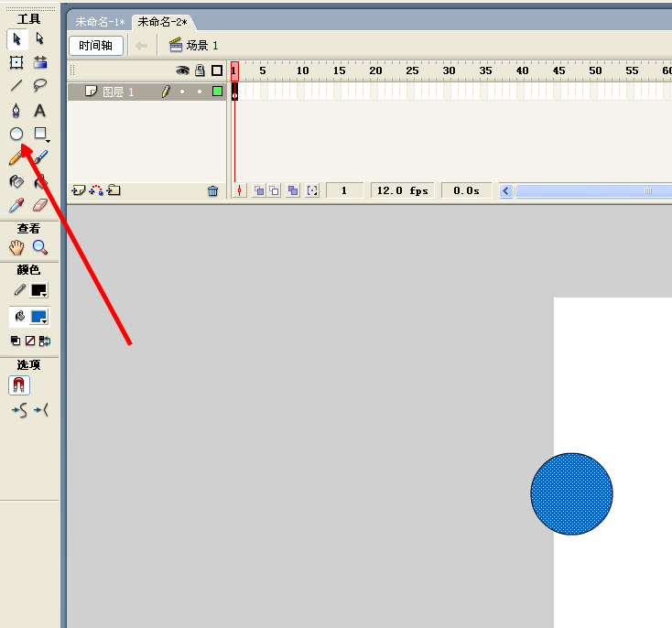Toggle Onion Skin

click(259, 190)
